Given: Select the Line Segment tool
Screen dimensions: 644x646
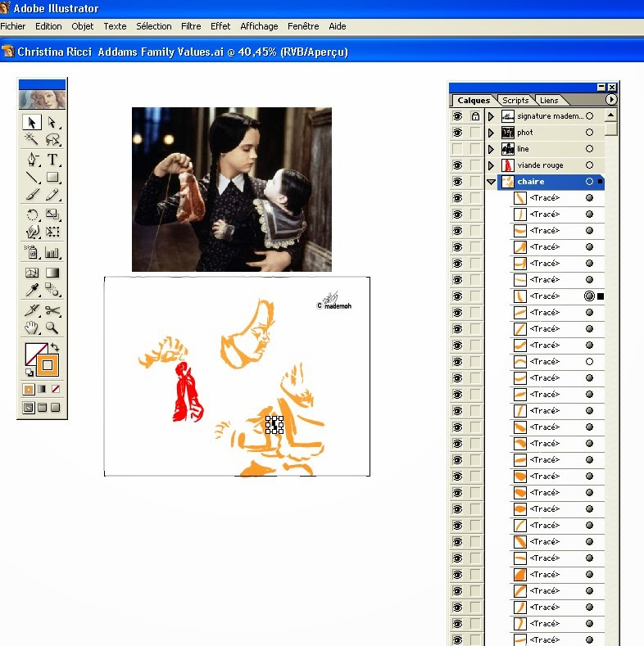Looking at the screenshot, I should 32,177.
